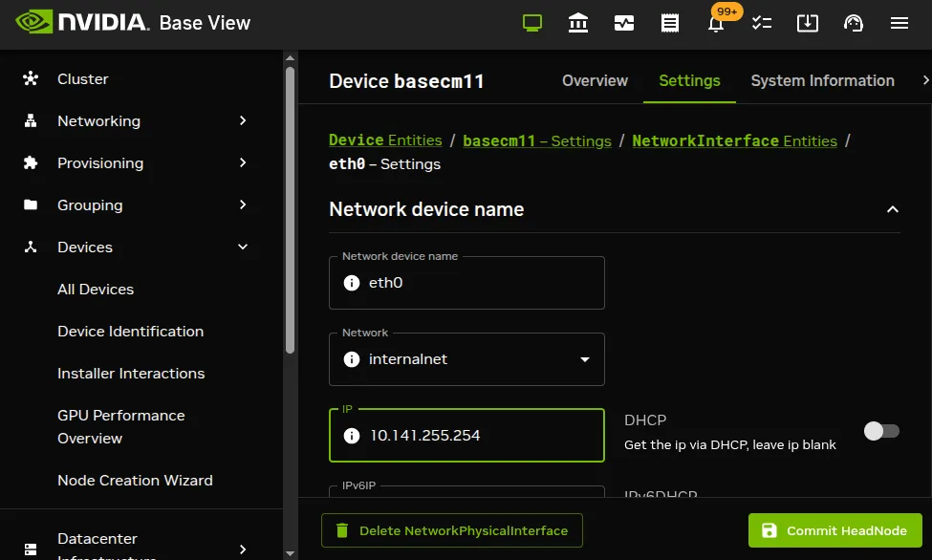
Task: Open the hamburger menu icon
Action: (x=899, y=23)
